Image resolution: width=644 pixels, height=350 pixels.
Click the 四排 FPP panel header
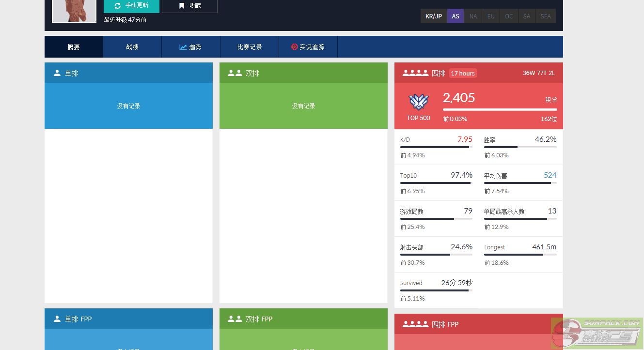coord(478,324)
